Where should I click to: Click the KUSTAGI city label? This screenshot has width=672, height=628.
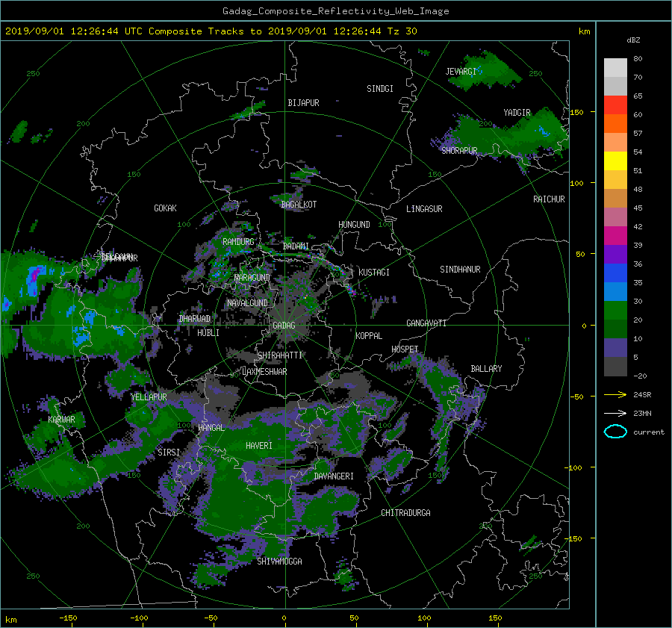[374, 273]
